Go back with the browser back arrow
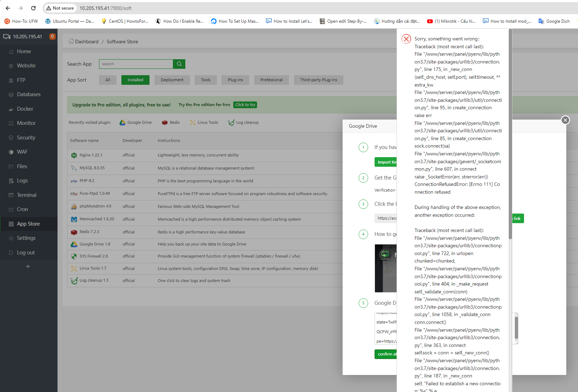Screen dimensions: 578x392 coord(8,8)
